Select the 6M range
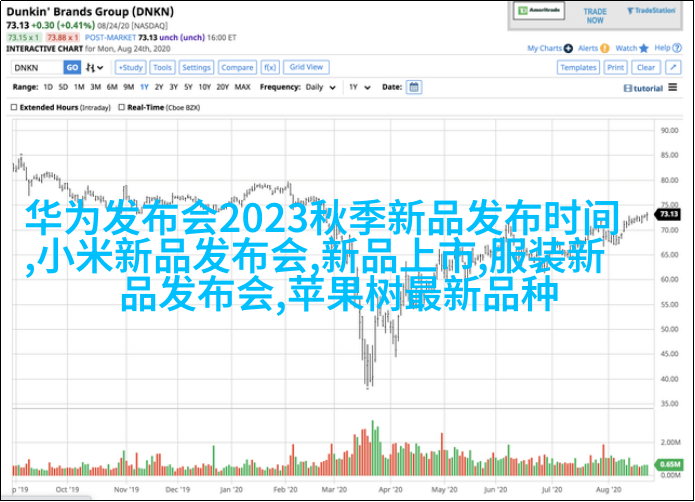The image size is (695, 502). coord(112,87)
